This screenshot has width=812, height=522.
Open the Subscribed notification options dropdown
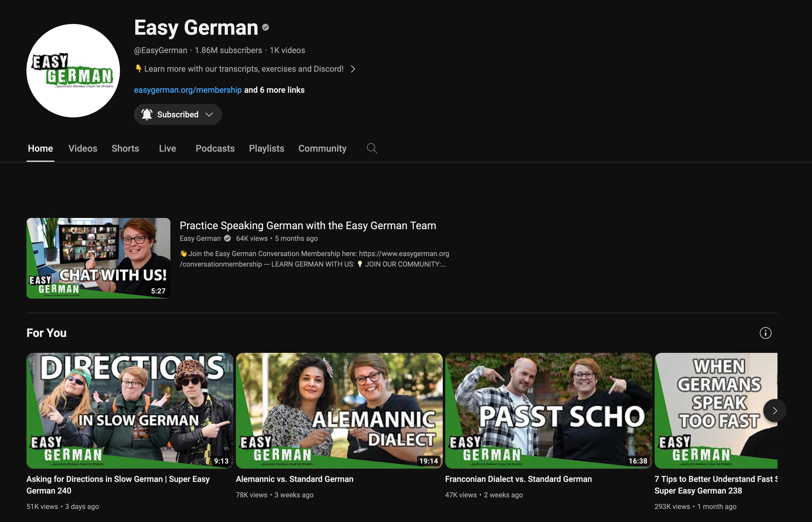tap(209, 114)
